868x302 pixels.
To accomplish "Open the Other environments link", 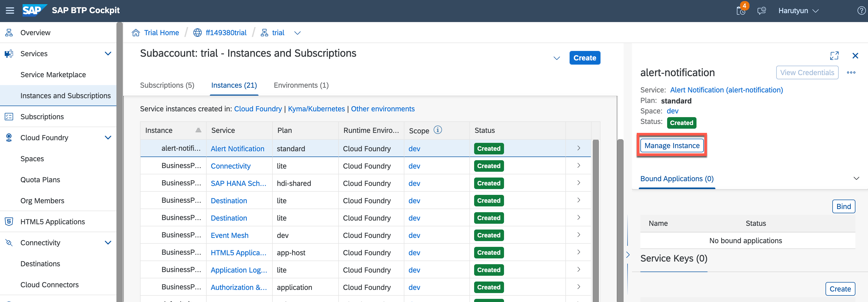I will (x=382, y=109).
